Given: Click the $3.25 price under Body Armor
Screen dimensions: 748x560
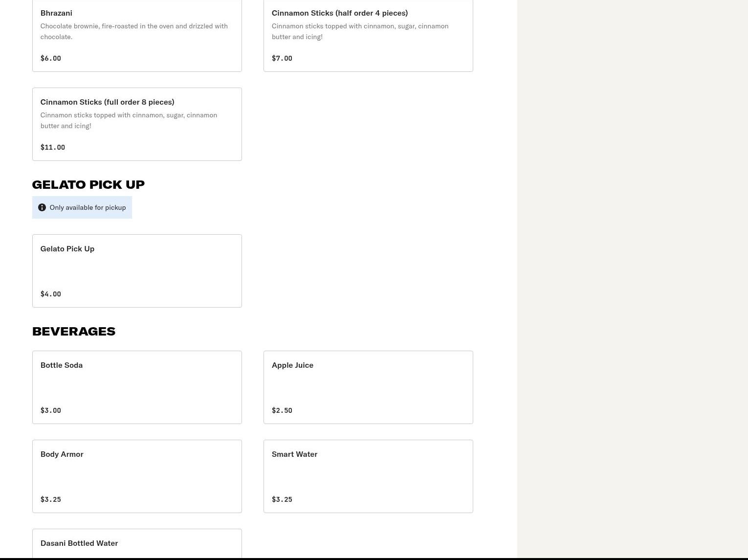Looking at the screenshot, I should [x=51, y=499].
